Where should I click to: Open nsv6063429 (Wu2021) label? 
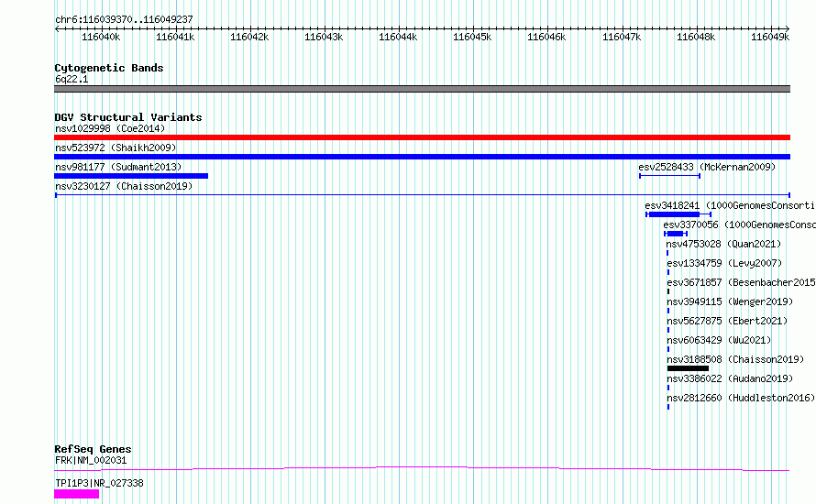click(x=719, y=340)
